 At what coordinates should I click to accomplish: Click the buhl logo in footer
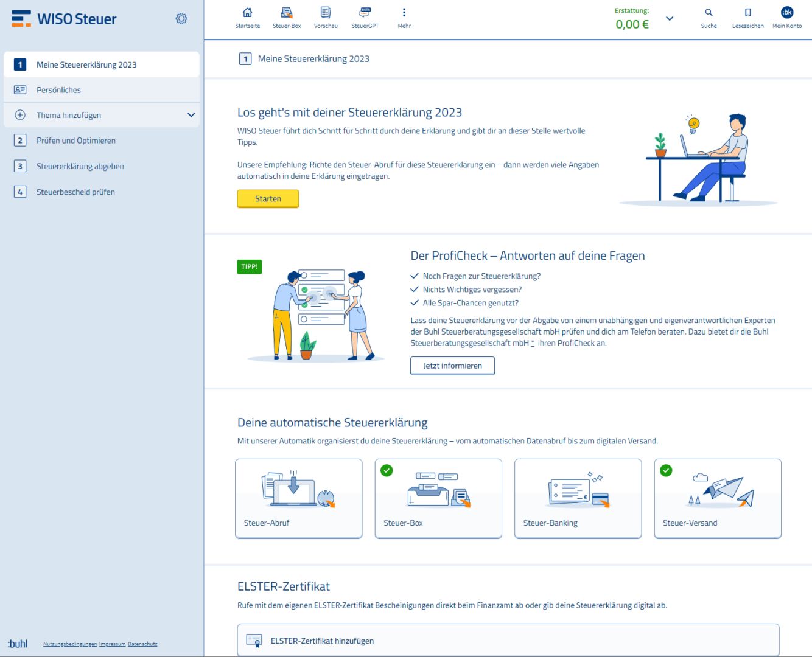pyautogui.click(x=18, y=644)
